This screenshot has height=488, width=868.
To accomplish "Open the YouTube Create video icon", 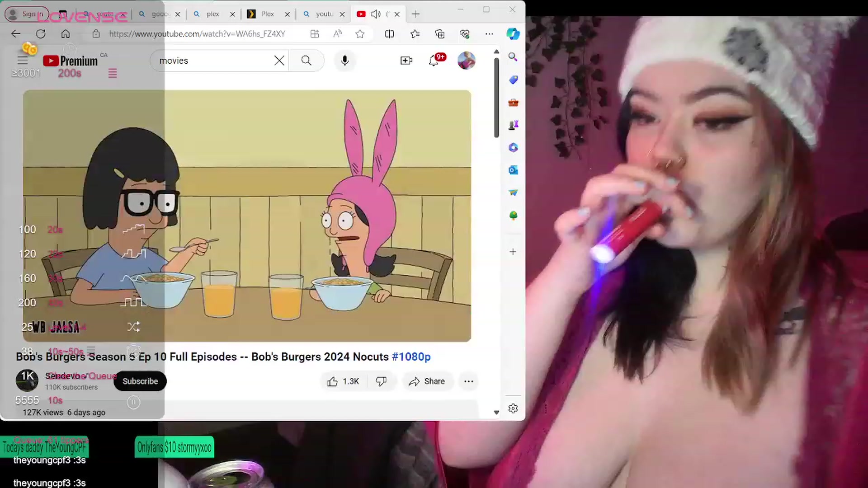I will 406,61.
